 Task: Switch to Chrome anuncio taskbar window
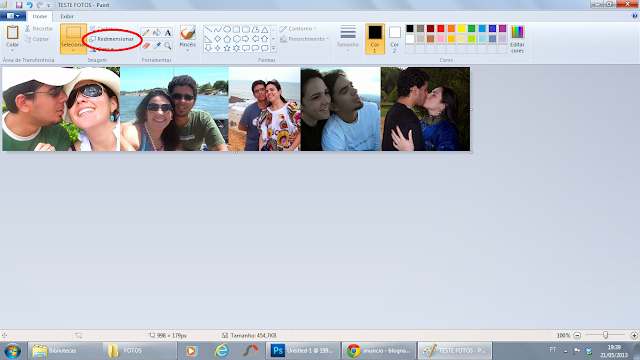pyautogui.click(x=379, y=351)
